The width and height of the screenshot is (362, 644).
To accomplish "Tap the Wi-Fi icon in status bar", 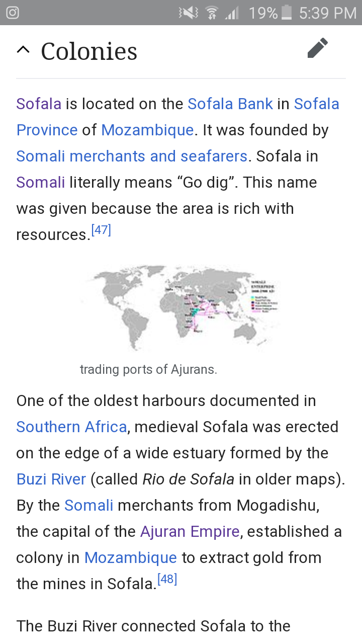I will click(x=212, y=13).
